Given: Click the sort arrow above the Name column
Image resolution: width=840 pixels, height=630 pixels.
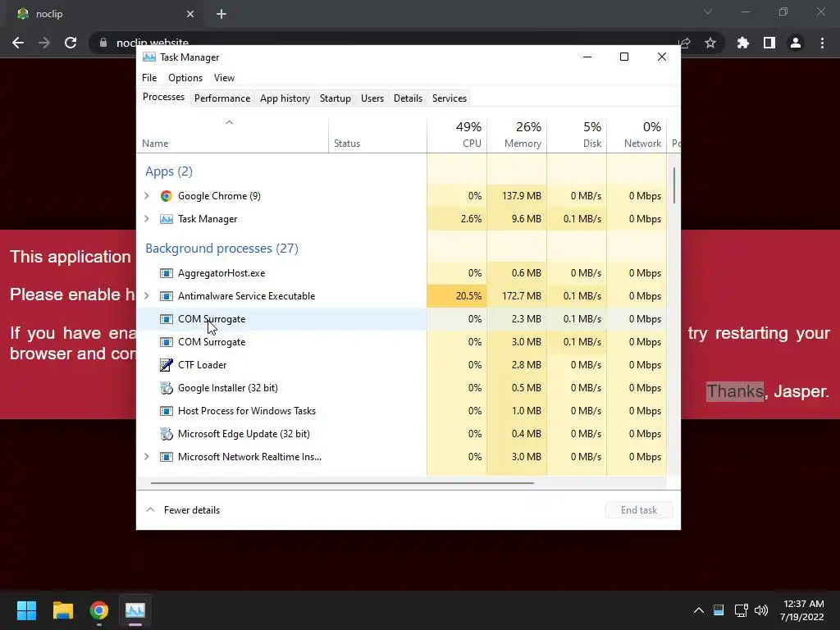Looking at the screenshot, I should tap(230, 123).
